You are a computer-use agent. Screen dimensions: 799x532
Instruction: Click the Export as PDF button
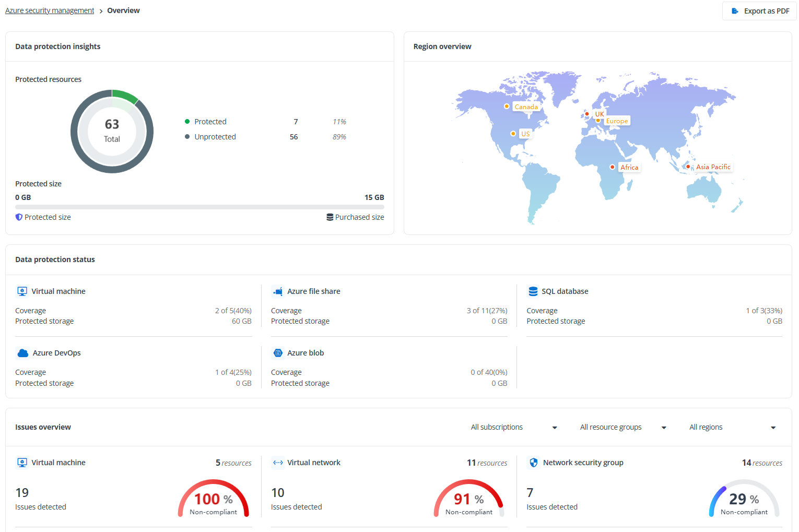pos(759,10)
